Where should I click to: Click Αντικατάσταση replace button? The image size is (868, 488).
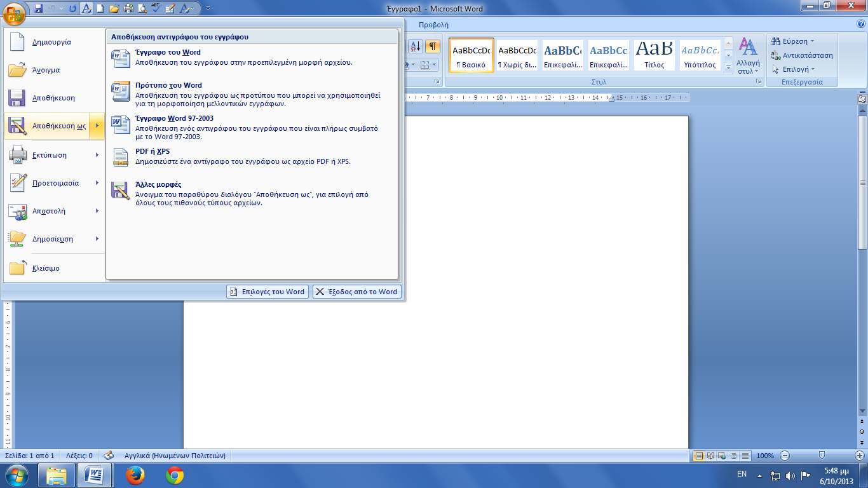click(802, 55)
